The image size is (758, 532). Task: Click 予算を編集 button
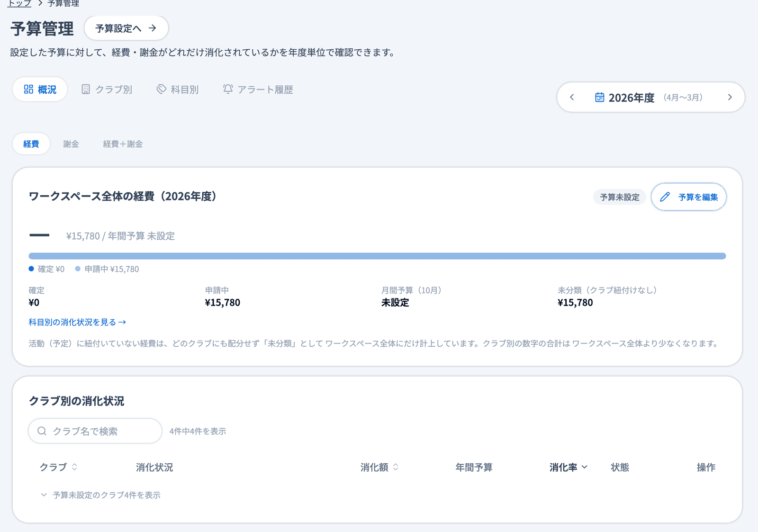(689, 197)
